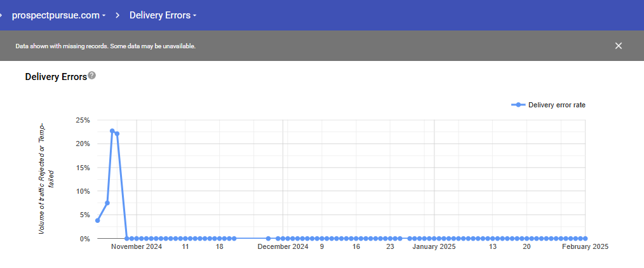This screenshot has width=644, height=268.
Task: Select the data point at the December 2024 gridline
Action: (x=283, y=239)
